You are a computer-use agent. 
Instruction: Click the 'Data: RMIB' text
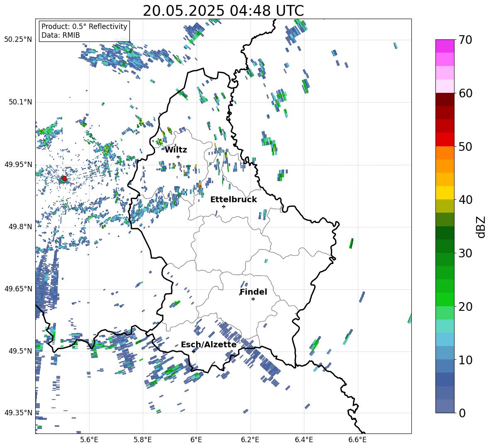(x=61, y=35)
